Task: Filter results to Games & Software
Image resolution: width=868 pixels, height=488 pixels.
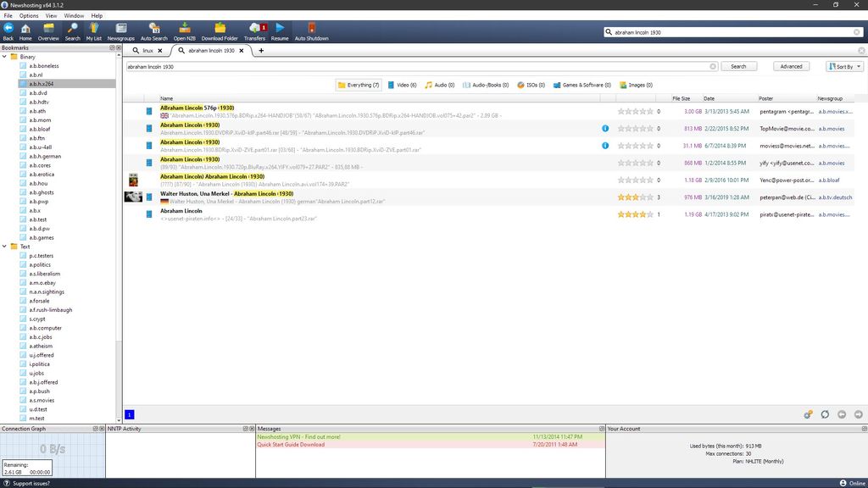Action: (x=581, y=85)
